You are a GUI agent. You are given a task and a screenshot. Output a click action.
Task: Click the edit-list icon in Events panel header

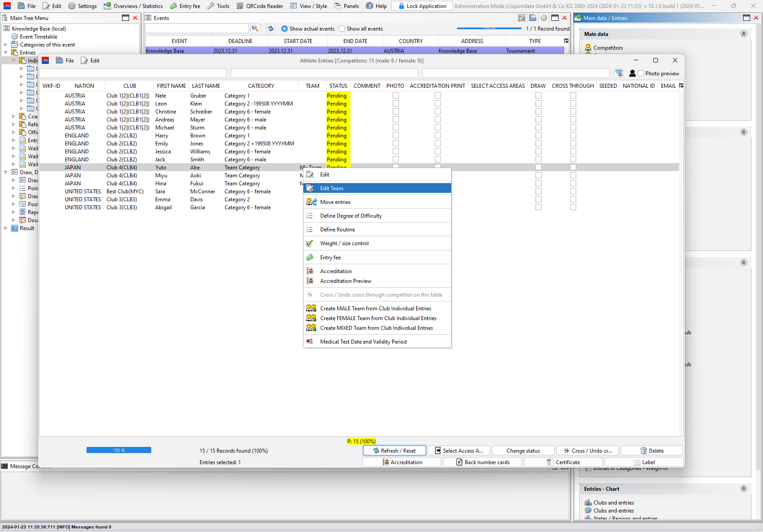click(522, 18)
